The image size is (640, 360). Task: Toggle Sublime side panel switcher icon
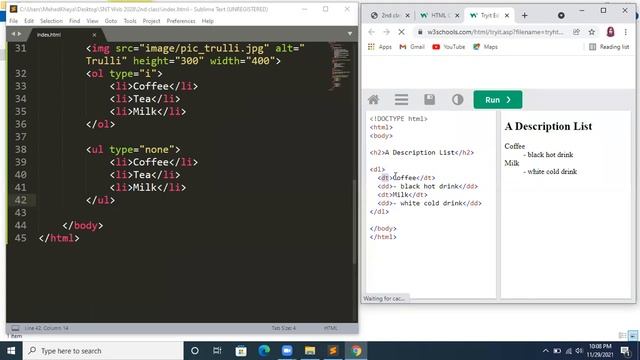(15, 328)
